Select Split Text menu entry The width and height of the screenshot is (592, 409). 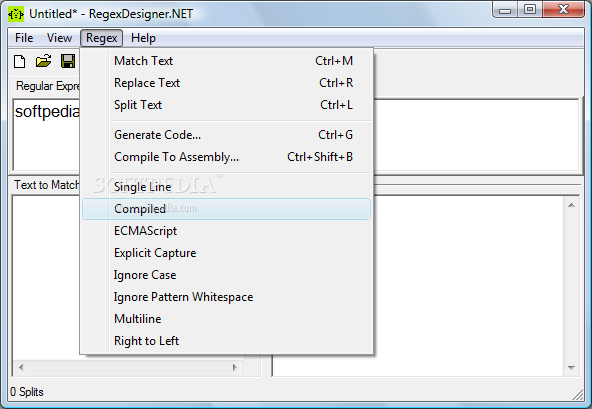(227, 105)
